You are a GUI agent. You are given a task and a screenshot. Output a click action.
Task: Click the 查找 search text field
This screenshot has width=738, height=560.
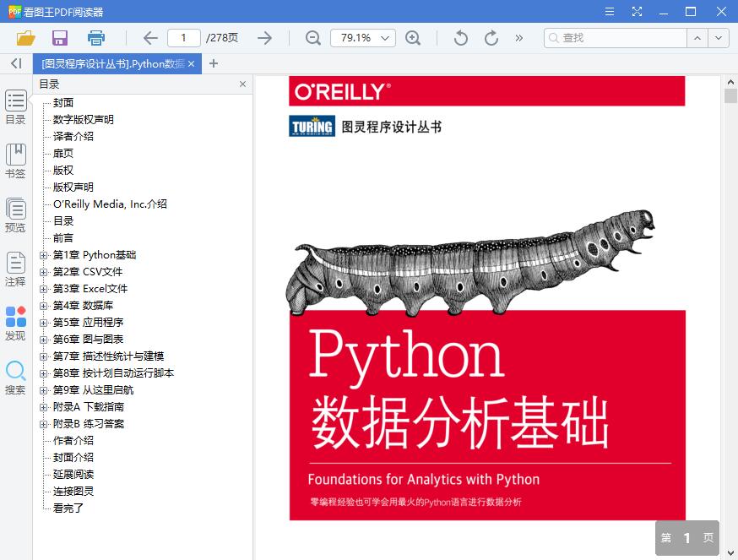(x=616, y=38)
